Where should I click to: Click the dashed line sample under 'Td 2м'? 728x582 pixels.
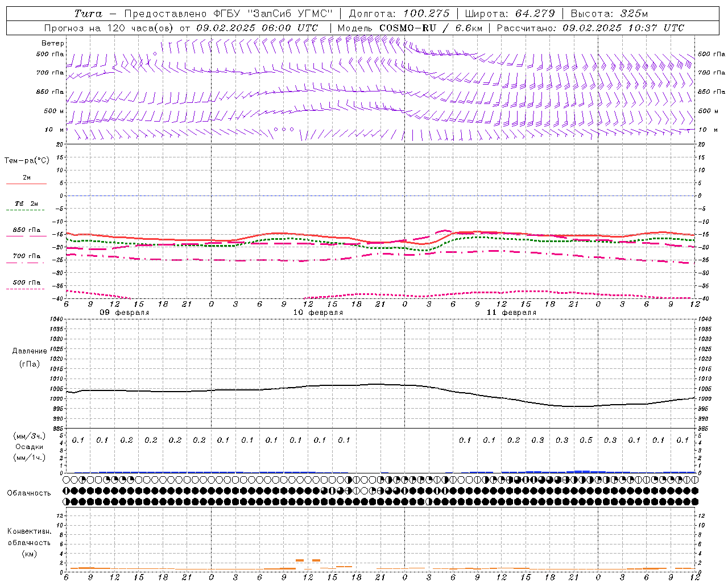(26, 210)
